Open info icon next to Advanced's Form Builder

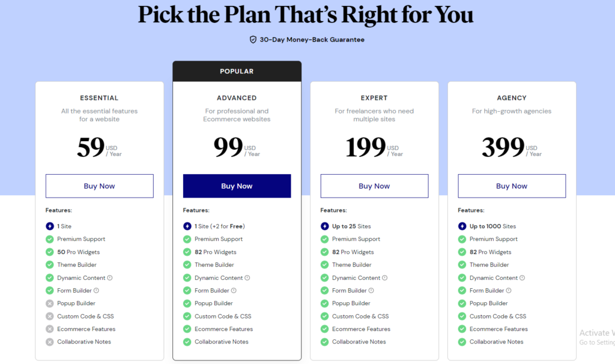[x=234, y=291]
